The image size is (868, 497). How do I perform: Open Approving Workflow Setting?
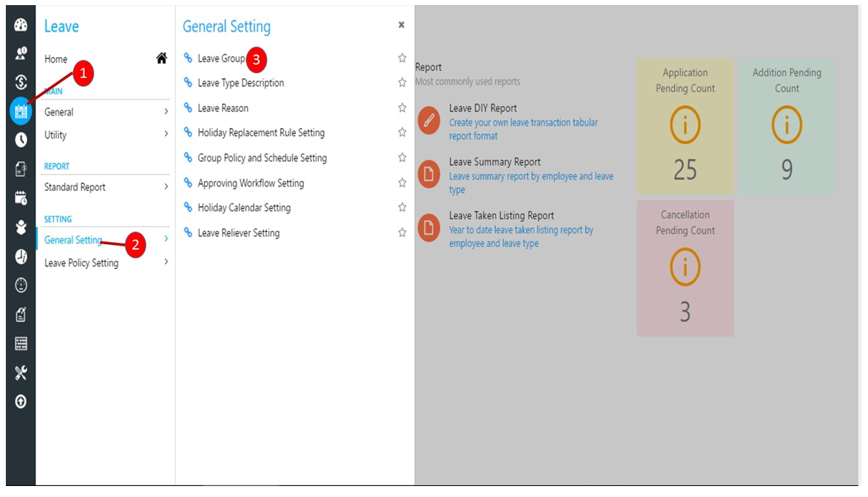click(251, 183)
